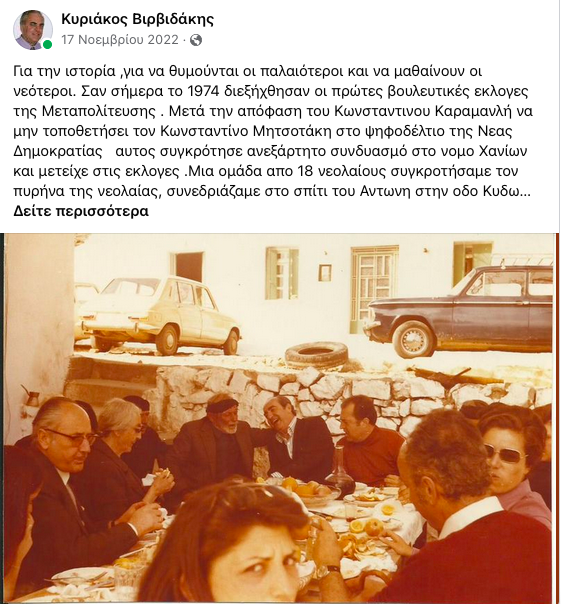Open Κυριάκος Βιρβιδάκης profile picture
561x604 pixels.
click(x=33, y=30)
